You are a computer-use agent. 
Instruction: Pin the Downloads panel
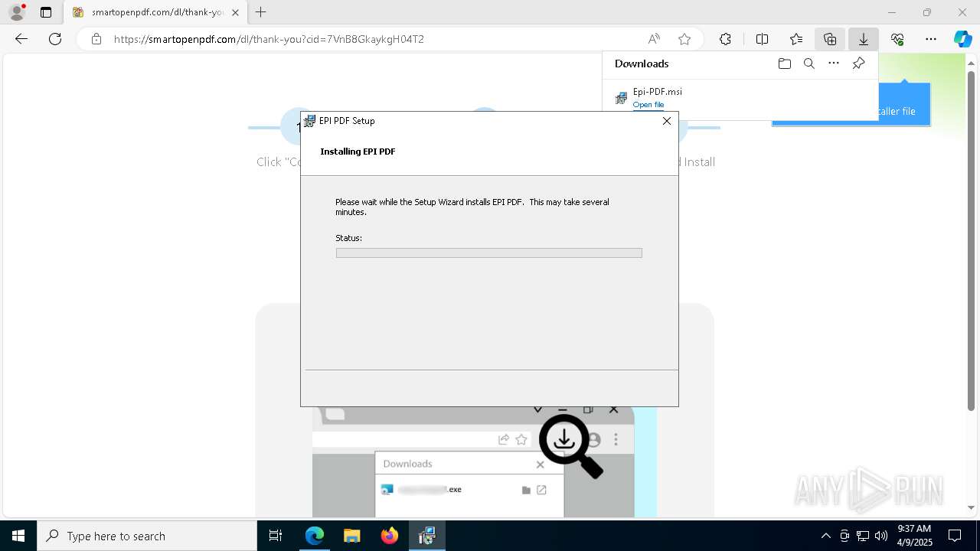(x=858, y=64)
